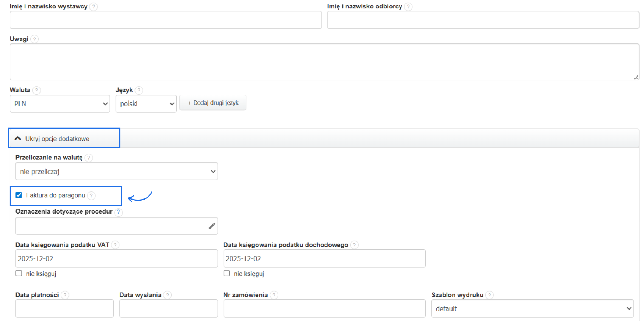The width and height of the screenshot is (644, 321).
Task: Collapse Ukryj opcje dodatkowe section
Action: pyautogui.click(x=57, y=139)
